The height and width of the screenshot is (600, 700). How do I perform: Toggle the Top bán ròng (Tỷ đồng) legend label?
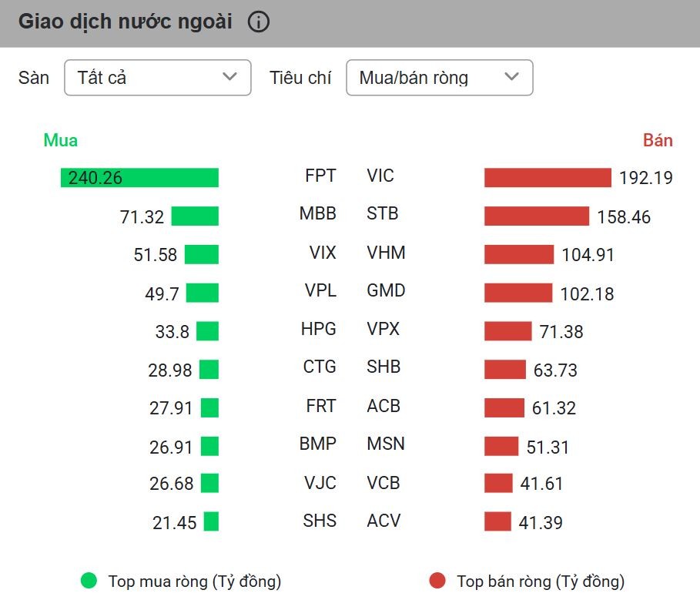click(540, 582)
